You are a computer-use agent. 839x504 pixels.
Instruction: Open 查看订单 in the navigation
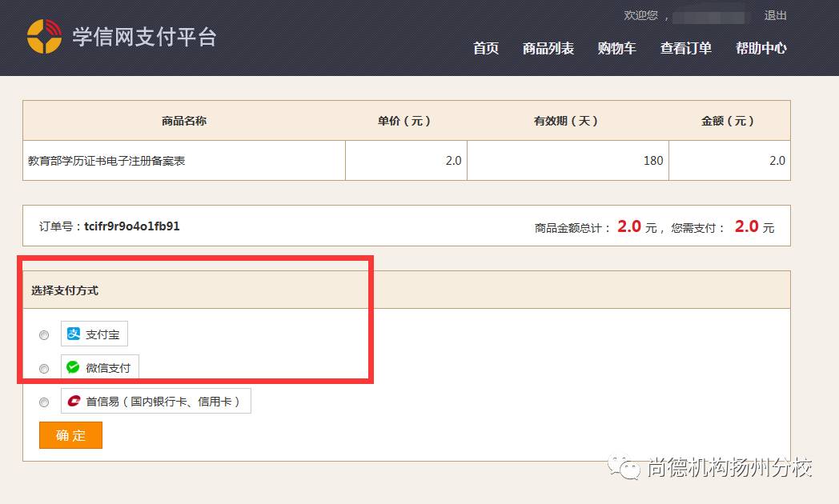(685, 48)
